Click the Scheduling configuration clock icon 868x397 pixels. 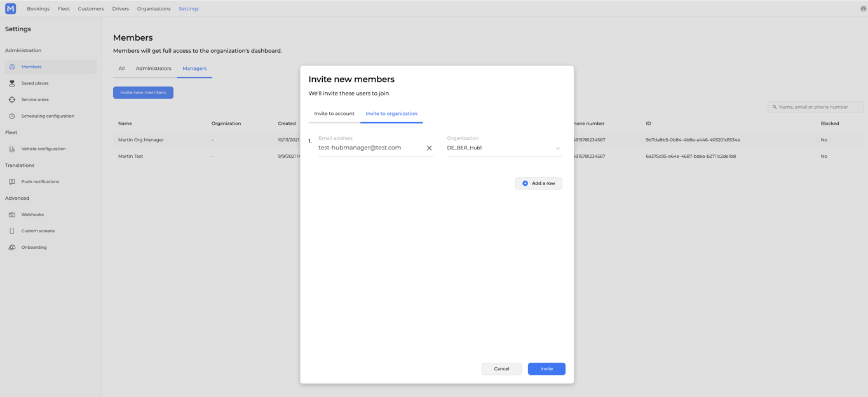click(12, 116)
